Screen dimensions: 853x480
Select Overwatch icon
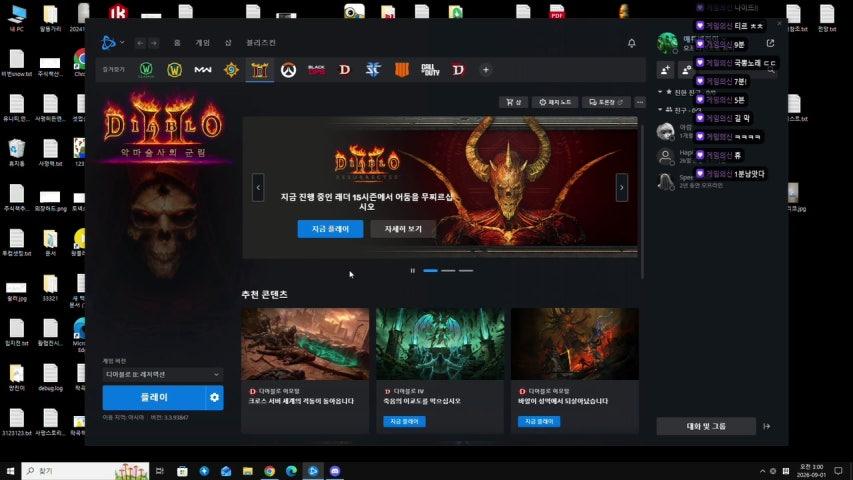(x=288, y=70)
